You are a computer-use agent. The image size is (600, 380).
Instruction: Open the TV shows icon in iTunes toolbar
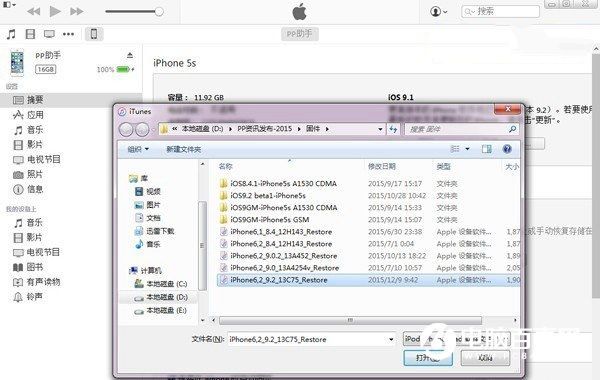click(49, 34)
